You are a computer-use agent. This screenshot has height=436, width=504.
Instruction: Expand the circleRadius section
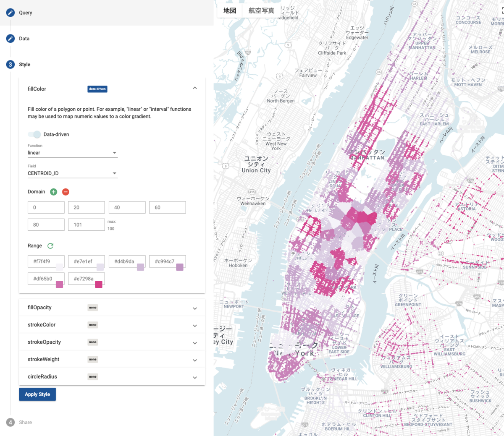195,377
